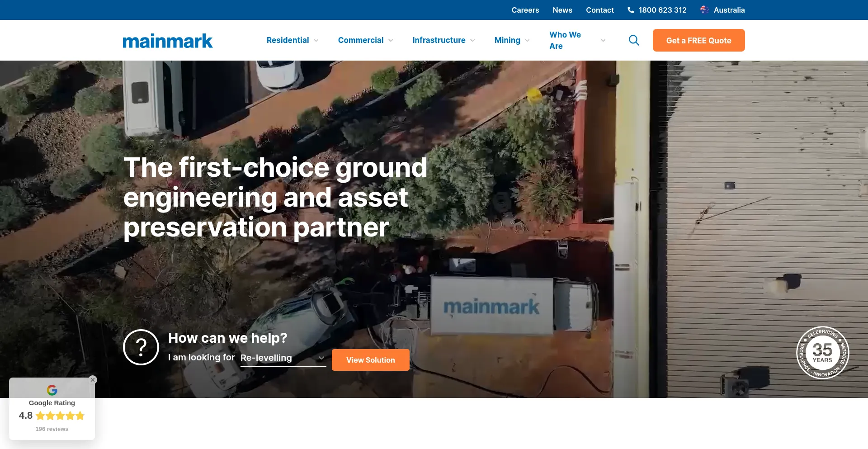Open the Mining menu
This screenshot has width=868, height=449.
(x=507, y=40)
